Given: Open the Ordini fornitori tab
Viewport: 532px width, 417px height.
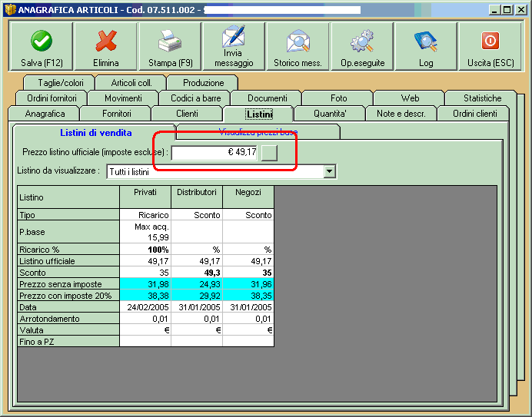Looking at the screenshot, I should coord(52,98).
